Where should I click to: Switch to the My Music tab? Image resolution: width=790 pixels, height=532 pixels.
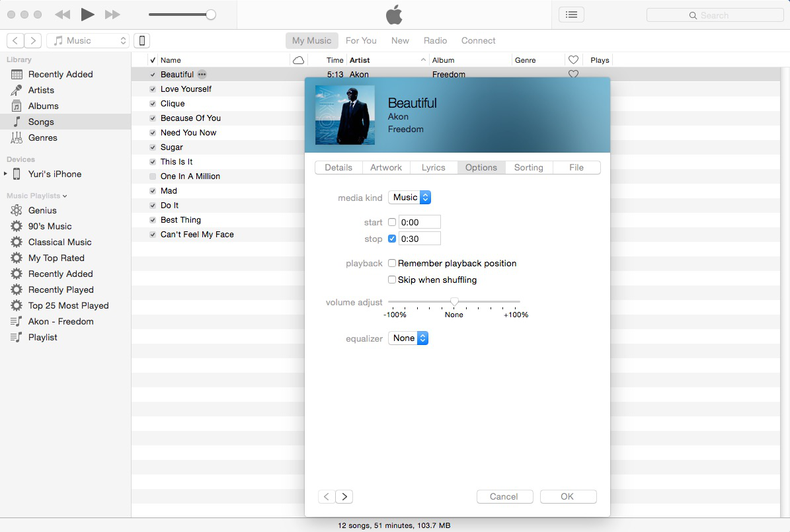tap(311, 40)
